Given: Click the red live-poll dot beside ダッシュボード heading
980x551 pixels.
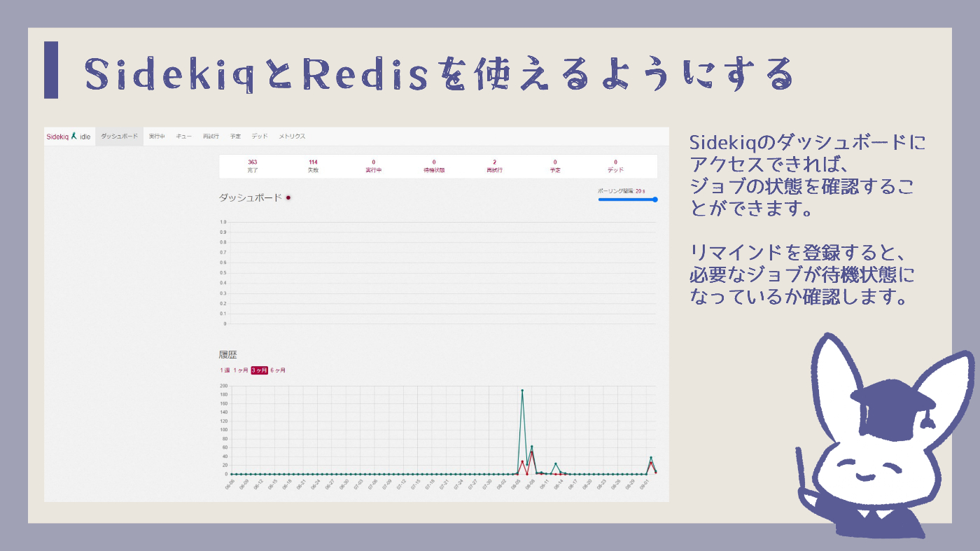Looking at the screenshot, I should (x=288, y=198).
